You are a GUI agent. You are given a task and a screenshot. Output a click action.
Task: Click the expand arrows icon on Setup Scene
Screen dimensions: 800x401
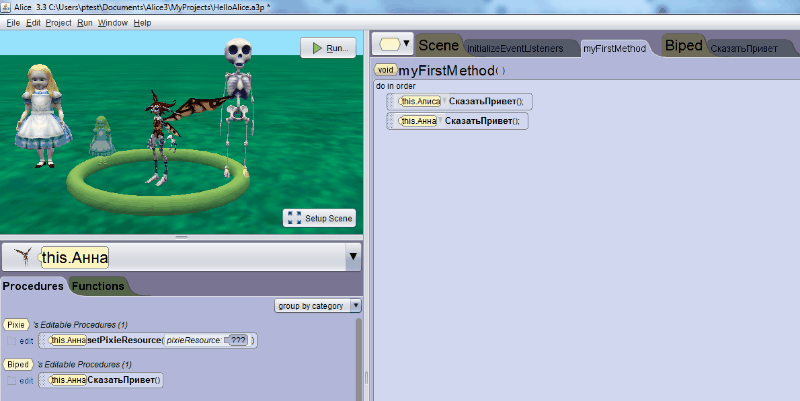point(294,218)
